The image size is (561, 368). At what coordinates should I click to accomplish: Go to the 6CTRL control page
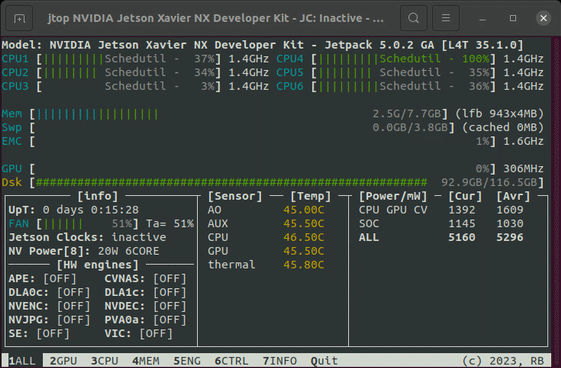point(231,361)
